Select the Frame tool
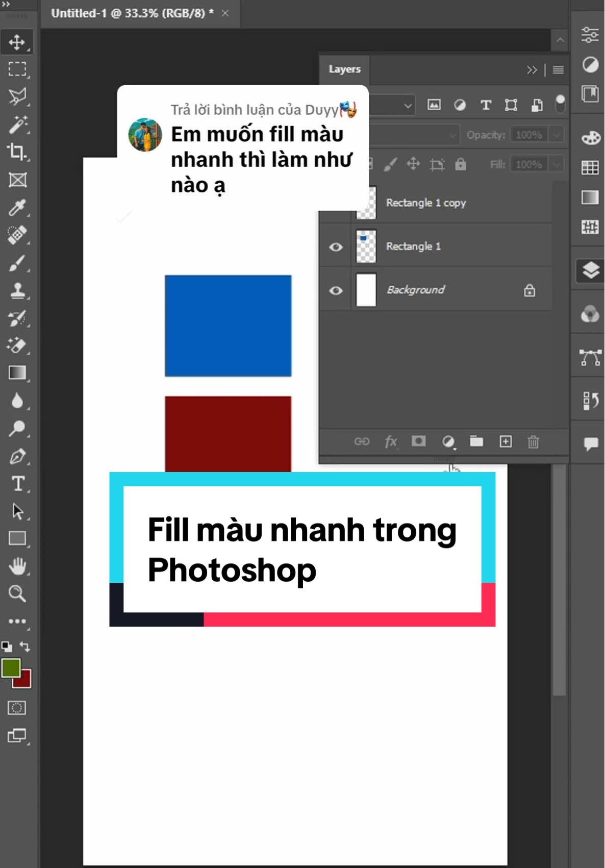Screen dimensions: 605x868 [17, 180]
